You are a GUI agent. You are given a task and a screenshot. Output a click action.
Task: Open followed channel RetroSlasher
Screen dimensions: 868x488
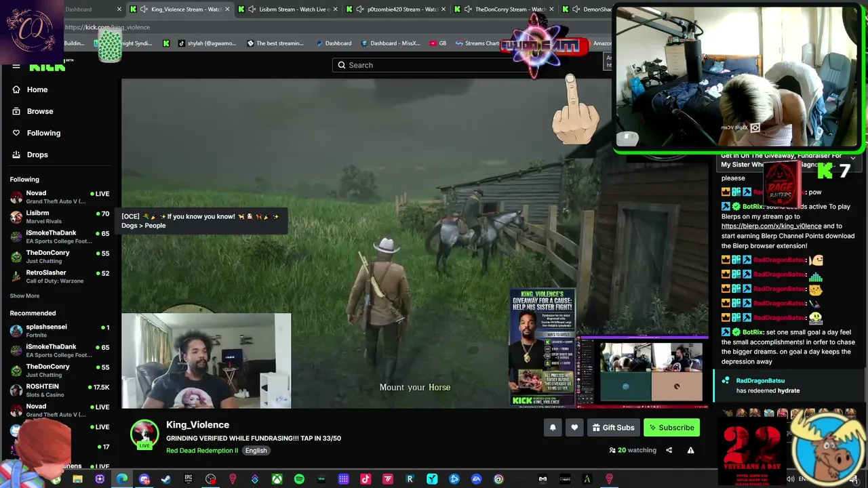point(60,277)
